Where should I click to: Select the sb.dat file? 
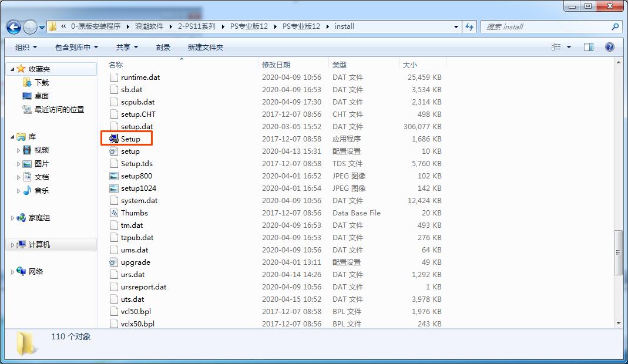point(132,90)
